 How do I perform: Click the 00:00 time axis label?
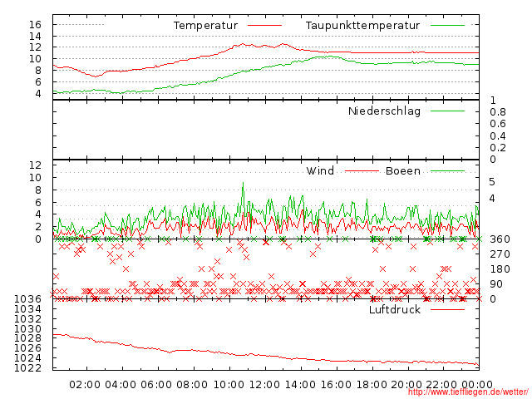[x=477, y=384]
